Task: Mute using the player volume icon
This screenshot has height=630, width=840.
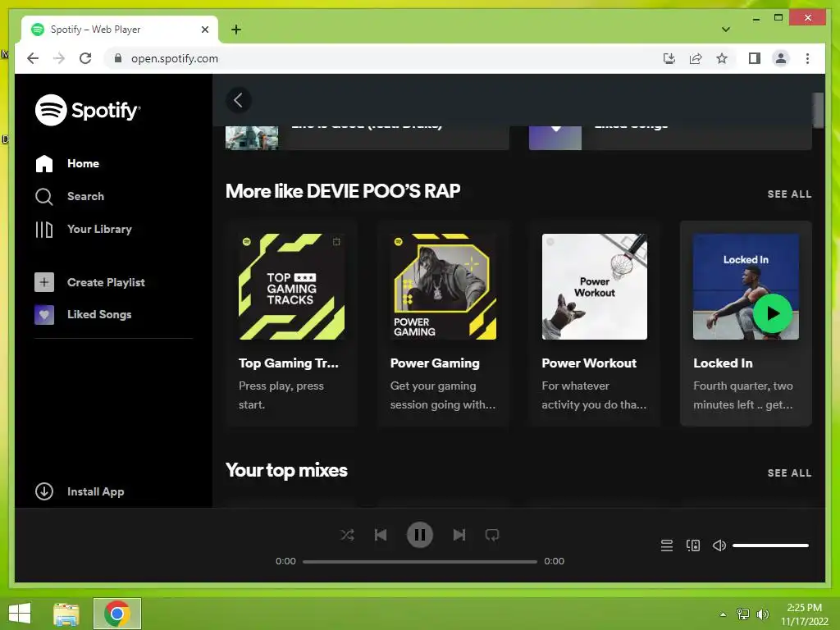Action: [719, 546]
